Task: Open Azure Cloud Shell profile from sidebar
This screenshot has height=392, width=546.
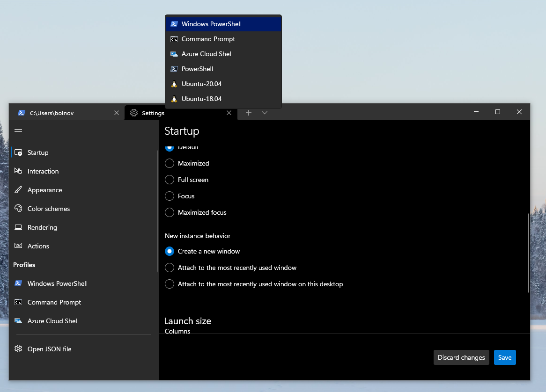Action: tap(19, 321)
